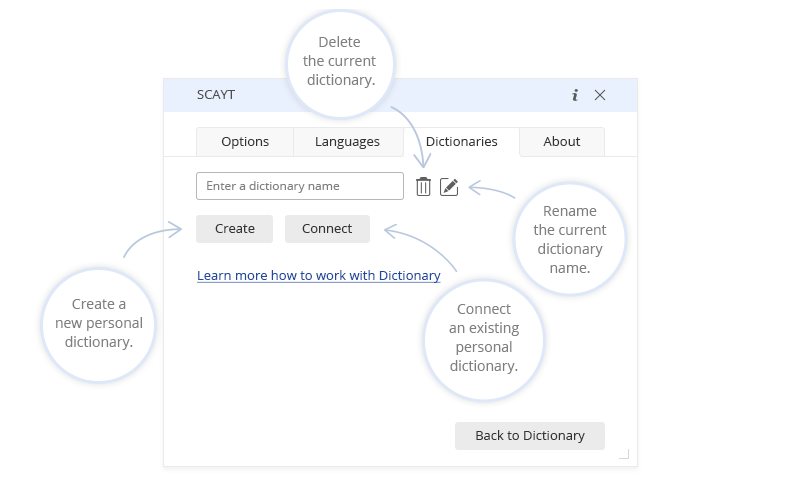
Task: Select the Dictionaries tab
Action: [461, 142]
